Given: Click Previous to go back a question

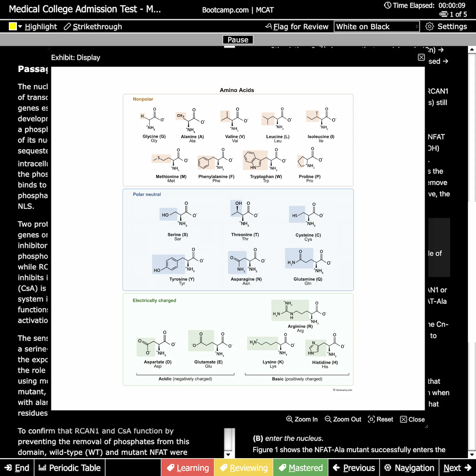Looking at the screenshot, I should coord(354,468).
